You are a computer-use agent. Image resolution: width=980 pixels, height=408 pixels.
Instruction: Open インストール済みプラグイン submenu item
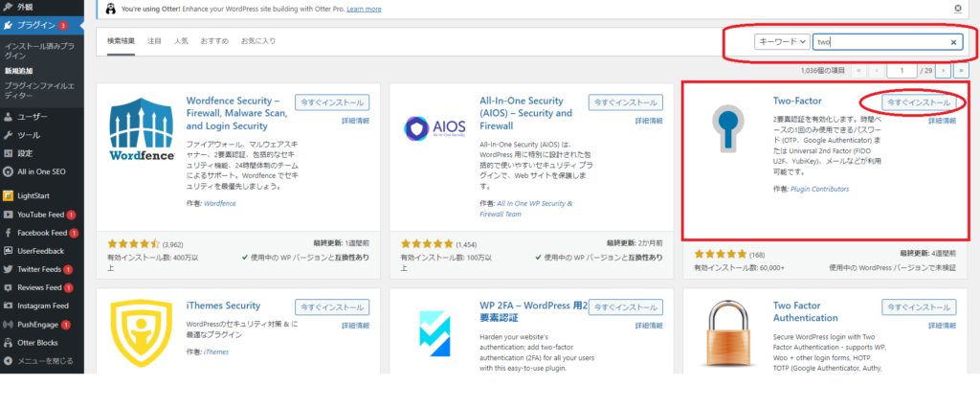39,51
